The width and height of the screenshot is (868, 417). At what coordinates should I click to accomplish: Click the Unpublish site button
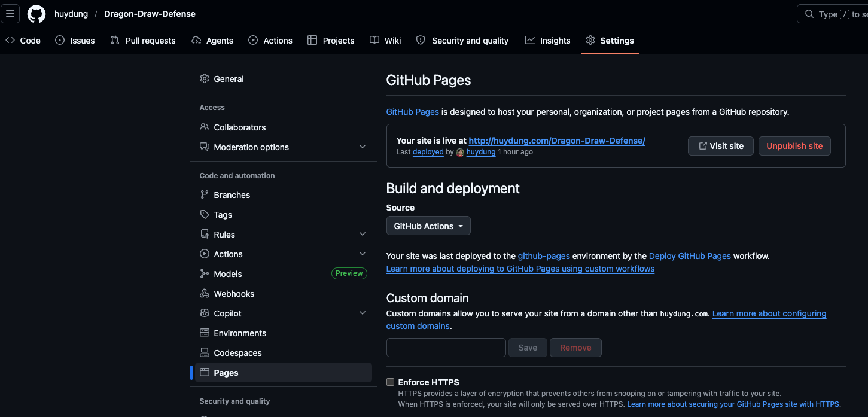pos(794,146)
